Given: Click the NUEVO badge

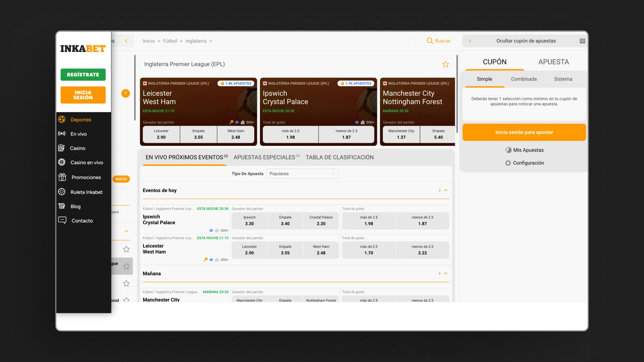Looking at the screenshot, I should (121, 179).
